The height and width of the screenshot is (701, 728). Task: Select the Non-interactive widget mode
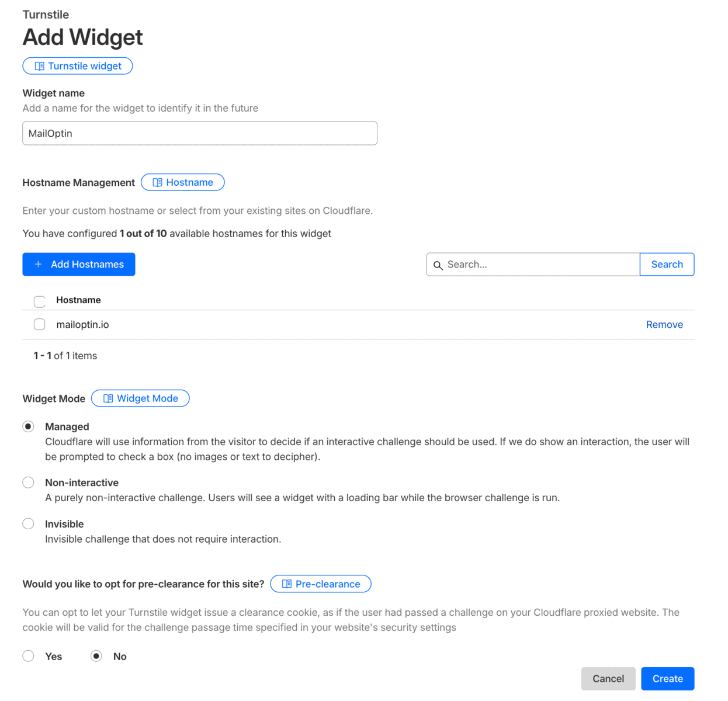coord(28,483)
